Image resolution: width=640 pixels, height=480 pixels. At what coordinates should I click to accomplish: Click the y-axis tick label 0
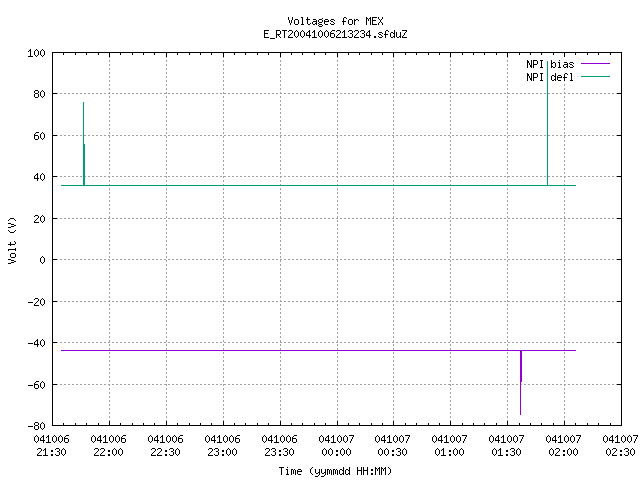coord(42,260)
